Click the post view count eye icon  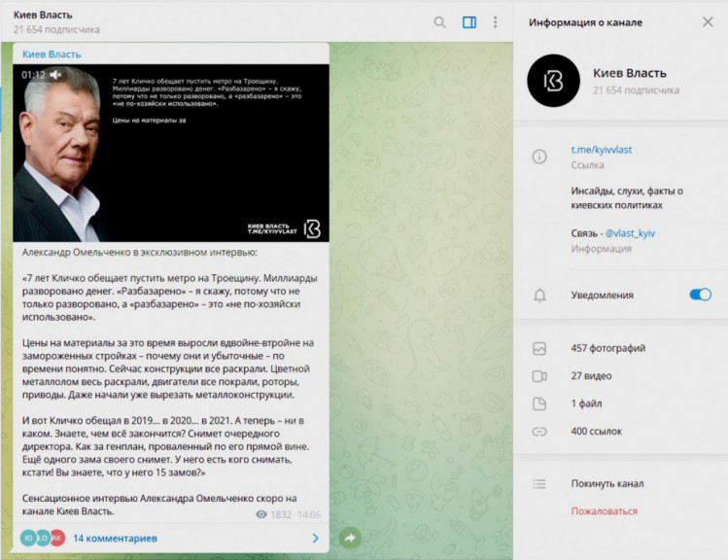[x=261, y=514]
